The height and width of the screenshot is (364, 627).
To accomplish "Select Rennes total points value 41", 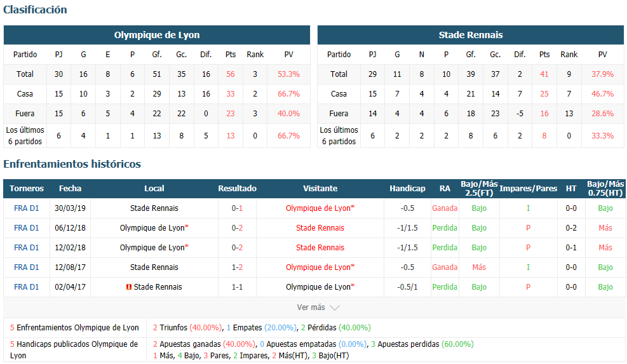I will [x=544, y=74].
